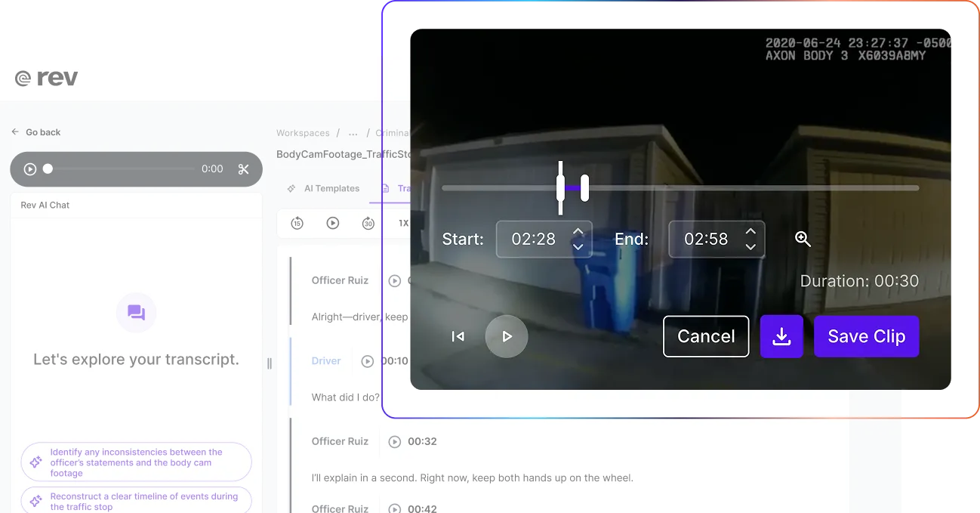Skip forward 30 seconds in transcript toolbar

(368, 223)
